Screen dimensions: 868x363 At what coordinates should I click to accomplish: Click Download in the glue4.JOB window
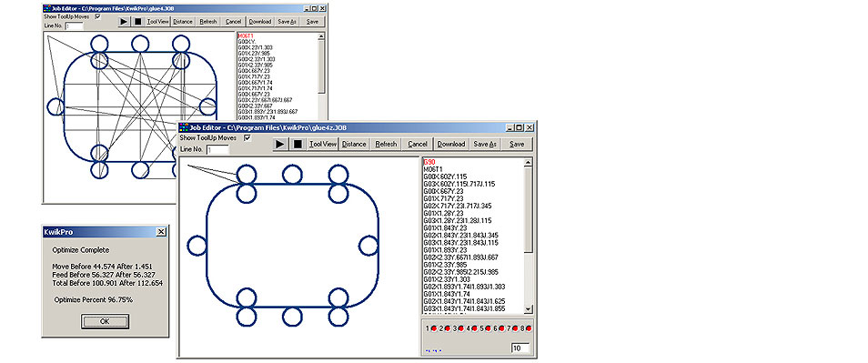click(260, 22)
